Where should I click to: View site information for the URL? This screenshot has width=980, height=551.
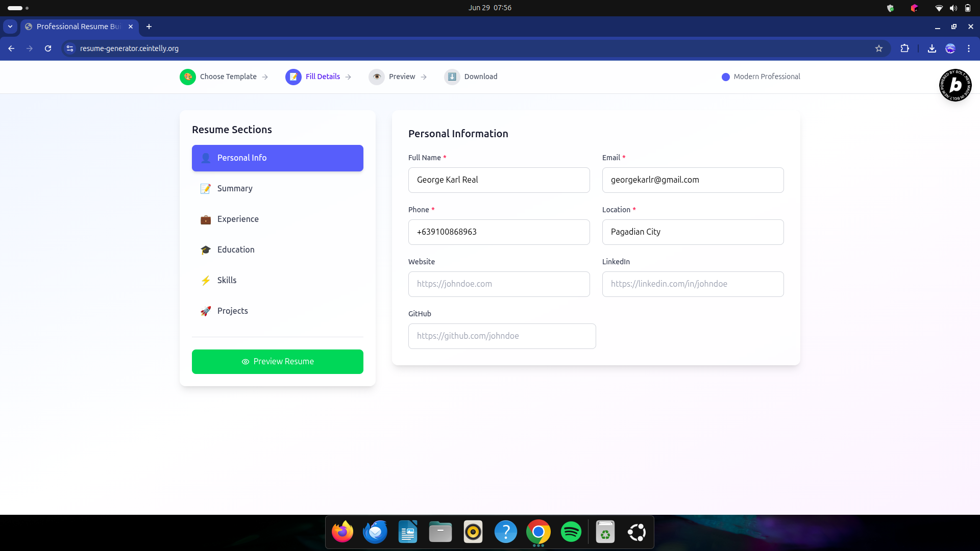tap(70, 48)
